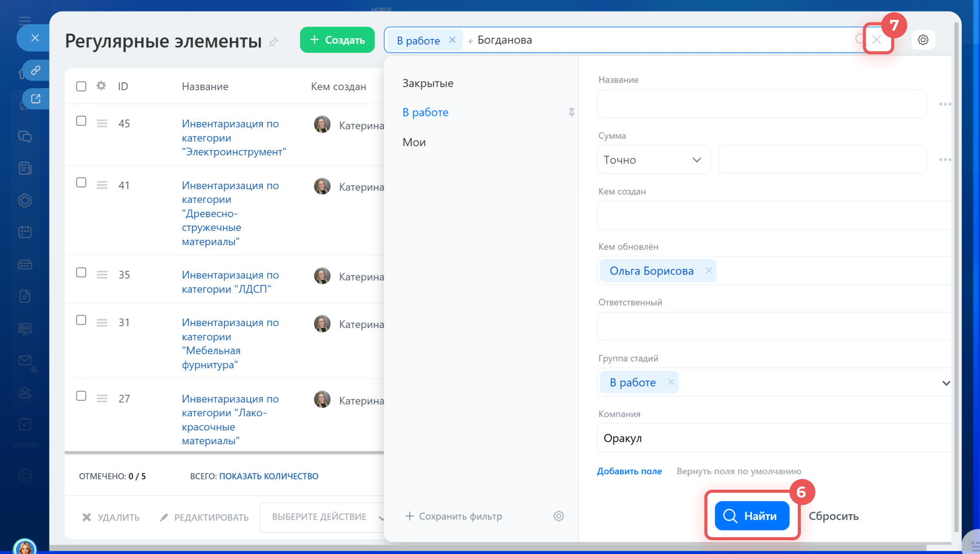The image size is (980, 554).
Task: Click the 'Добавить поле' link
Action: [x=629, y=471]
